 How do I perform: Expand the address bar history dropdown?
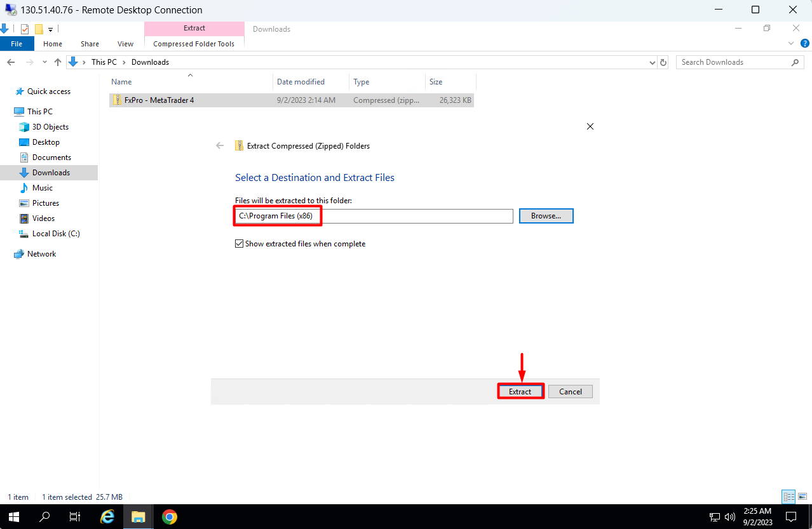pyautogui.click(x=651, y=62)
